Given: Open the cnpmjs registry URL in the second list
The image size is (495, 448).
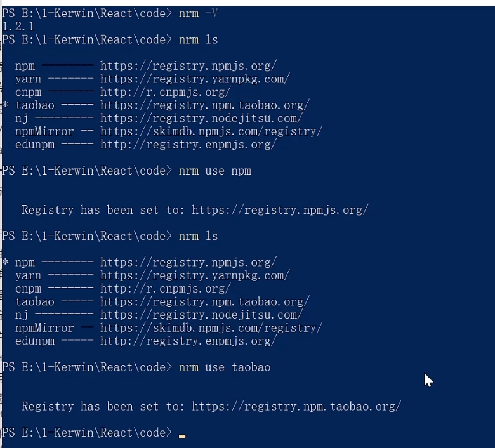Looking at the screenshot, I should point(165,289).
